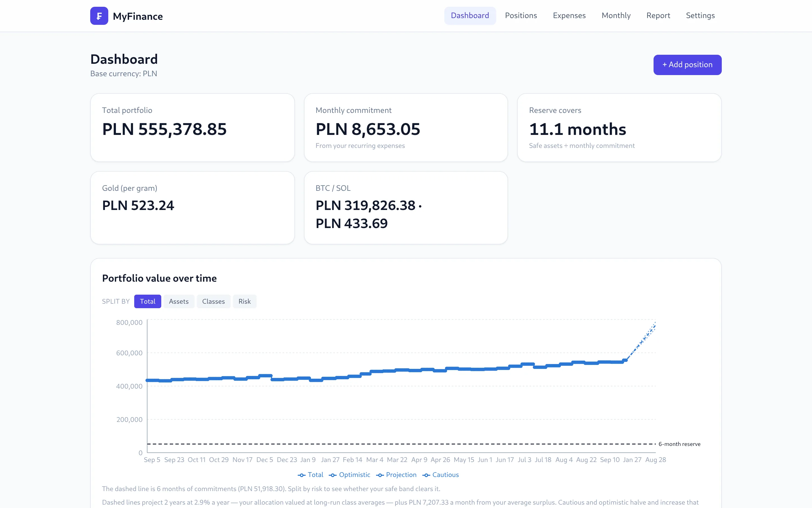Click the 200,000 y-axis label

pos(129,420)
